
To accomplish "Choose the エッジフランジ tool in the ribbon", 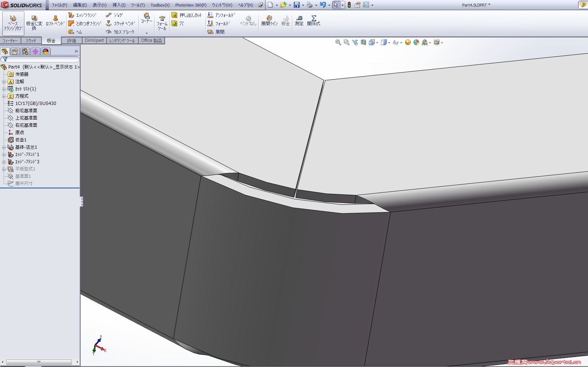I will 82,15.
